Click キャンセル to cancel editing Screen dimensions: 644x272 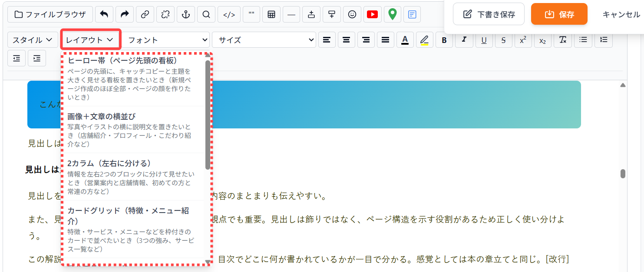coord(621,14)
